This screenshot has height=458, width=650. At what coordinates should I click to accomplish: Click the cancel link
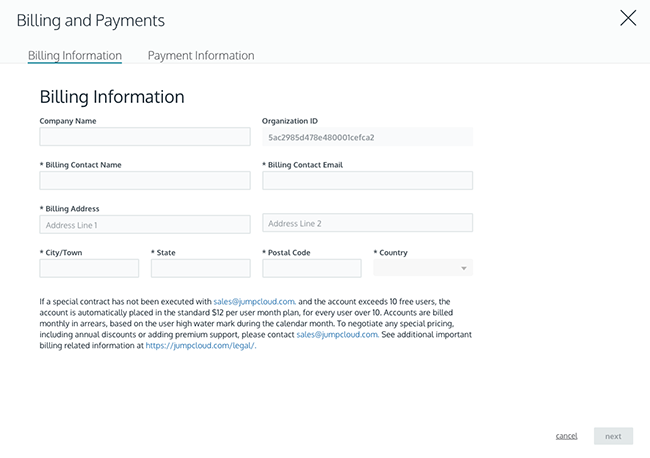point(566,436)
